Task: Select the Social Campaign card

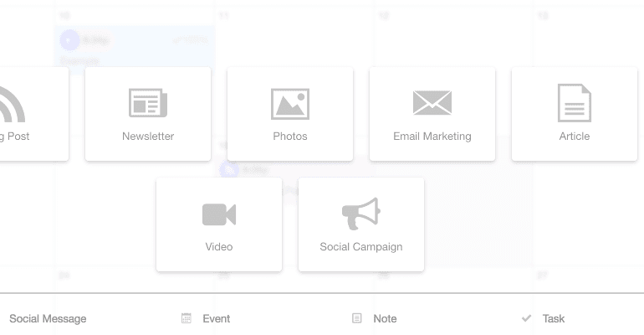Action: coord(361,224)
